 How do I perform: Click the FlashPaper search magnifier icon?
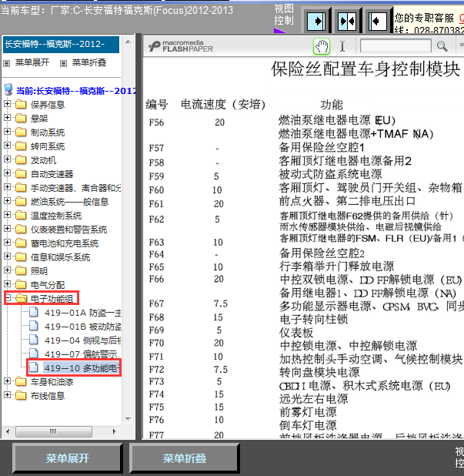click(x=442, y=46)
